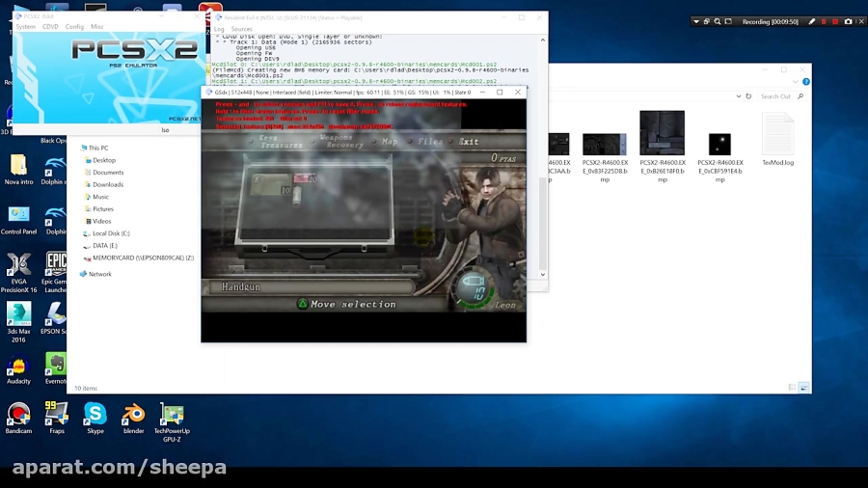Open 3ds Max 2016 desktop icon
The height and width of the screenshot is (488, 868).
pyautogui.click(x=19, y=322)
